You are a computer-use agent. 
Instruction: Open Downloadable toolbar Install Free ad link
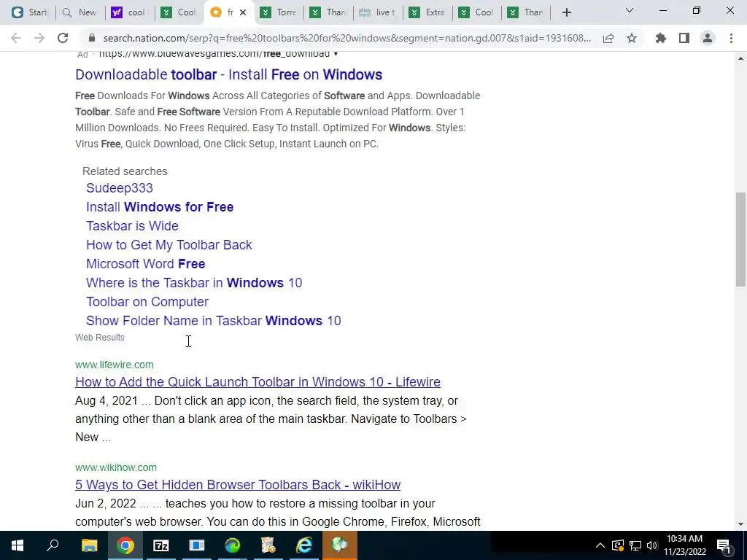click(228, 75)
